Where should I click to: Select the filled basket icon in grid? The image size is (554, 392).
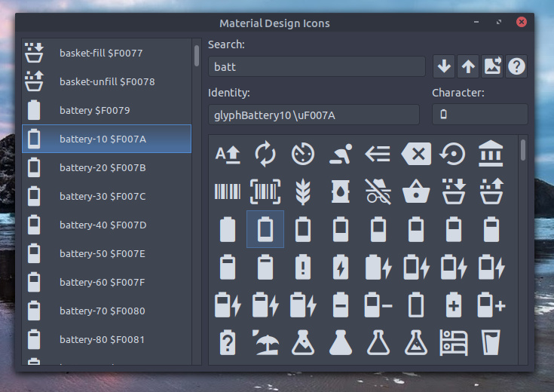click(x=416, y=191)
